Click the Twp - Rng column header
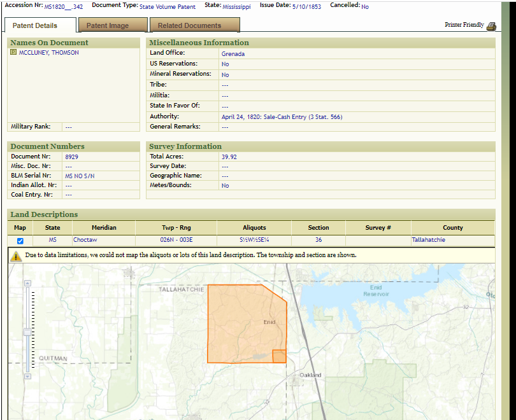This screenshot has height=420, width=516. point(176,227)
